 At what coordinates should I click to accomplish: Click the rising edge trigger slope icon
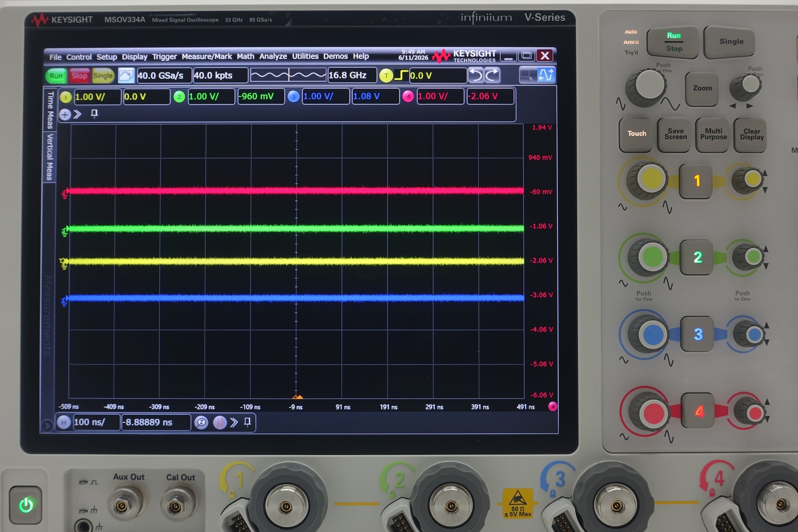(401, 75)
